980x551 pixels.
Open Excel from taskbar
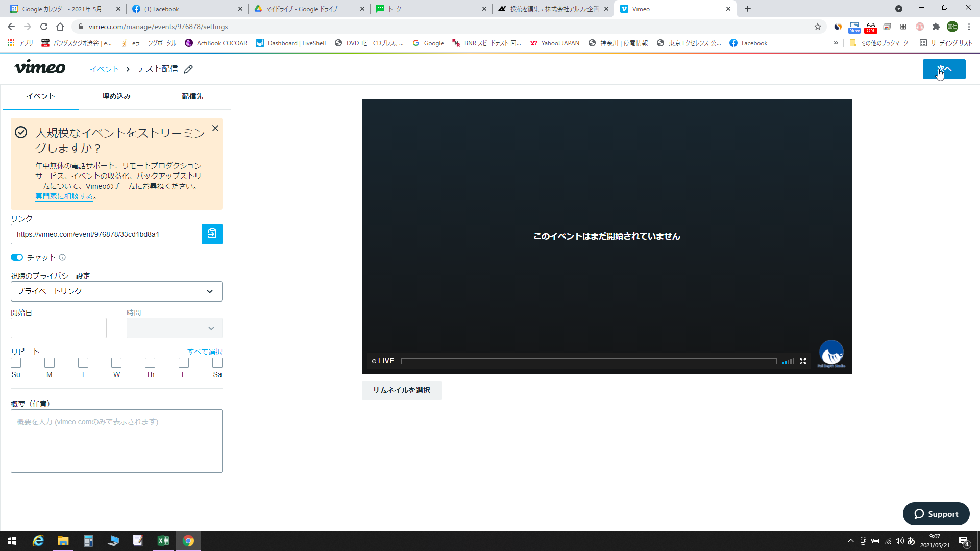pyautogui.click(x=163, y=541)
